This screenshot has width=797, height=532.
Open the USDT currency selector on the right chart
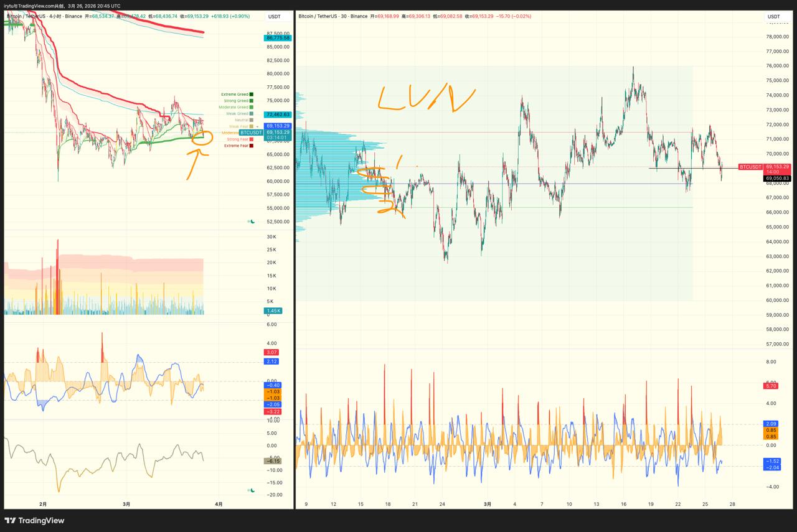(x=773, y=16)
